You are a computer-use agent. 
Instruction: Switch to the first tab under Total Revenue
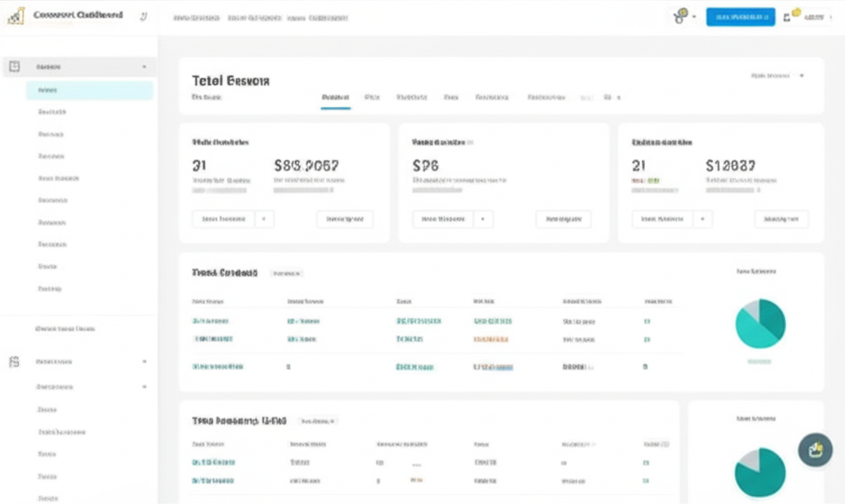(x=334, y=97)
